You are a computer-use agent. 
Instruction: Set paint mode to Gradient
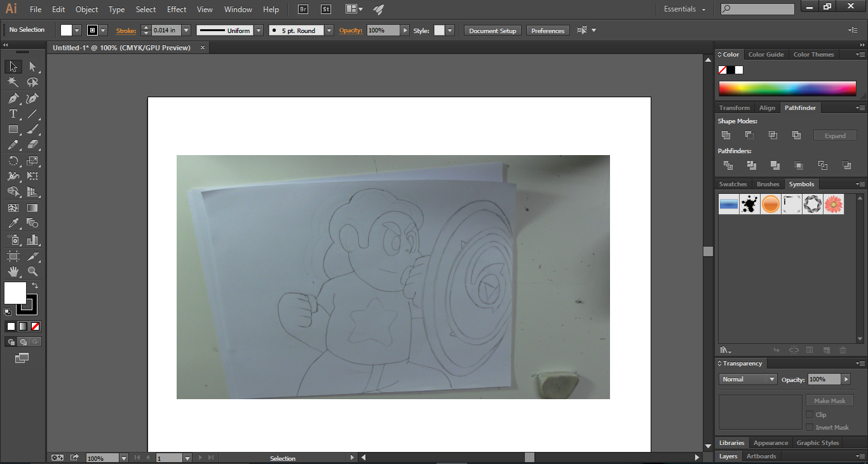coord(24,326)
